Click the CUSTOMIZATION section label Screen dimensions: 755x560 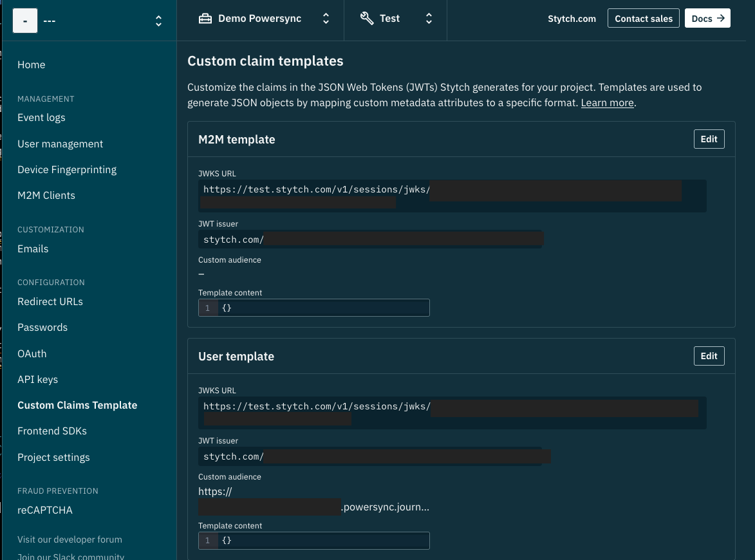tap(51, 230)
